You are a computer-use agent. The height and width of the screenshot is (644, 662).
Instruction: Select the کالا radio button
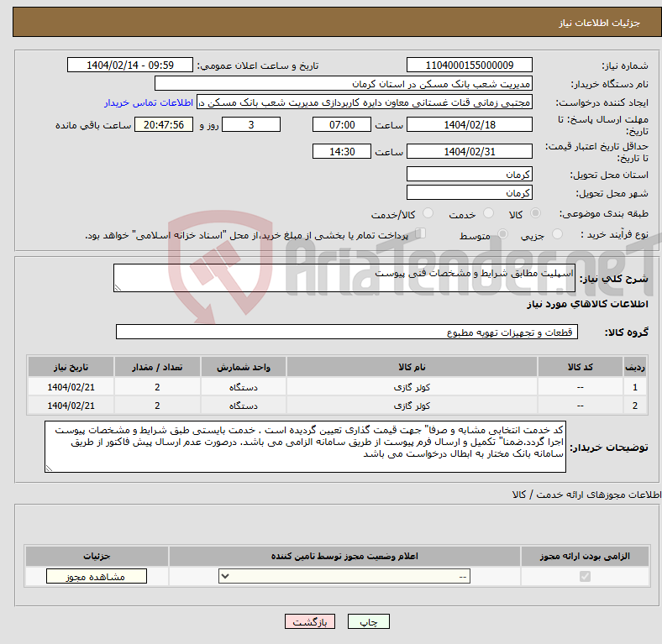click(535, 213)
